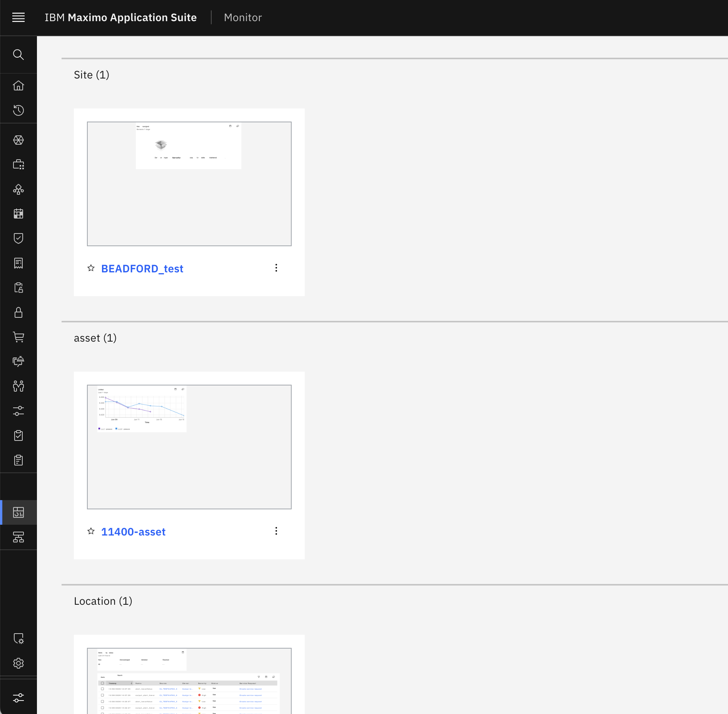The width and height of the screenshot is (728, 714).
Task: Go to the Home icon in sidebar
Action: 18,85
